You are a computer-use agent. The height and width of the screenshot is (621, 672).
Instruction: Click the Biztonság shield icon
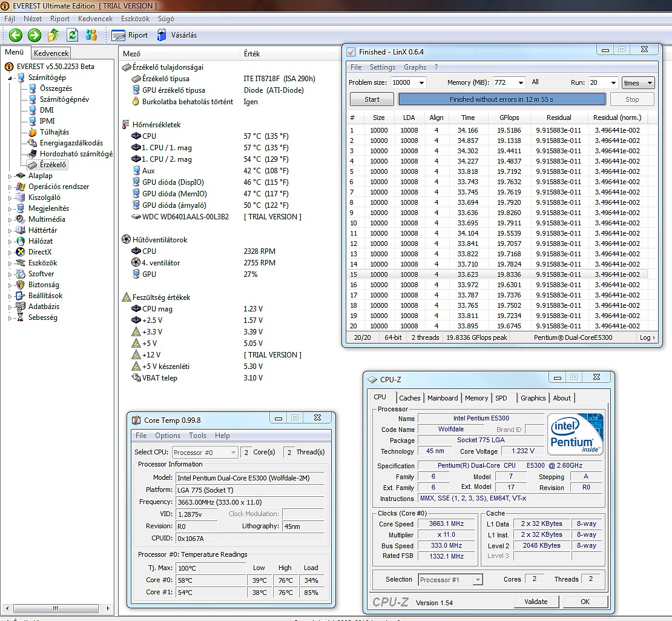20,285
